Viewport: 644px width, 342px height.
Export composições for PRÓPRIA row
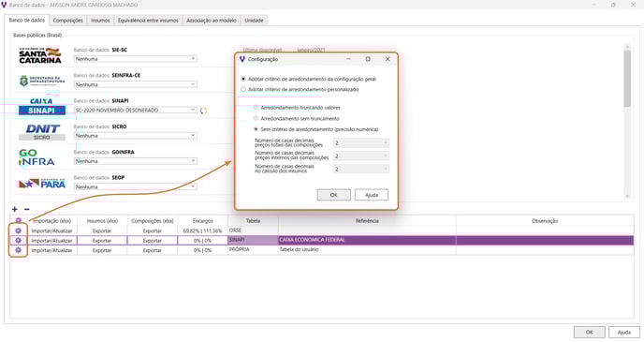pos(152,250)
